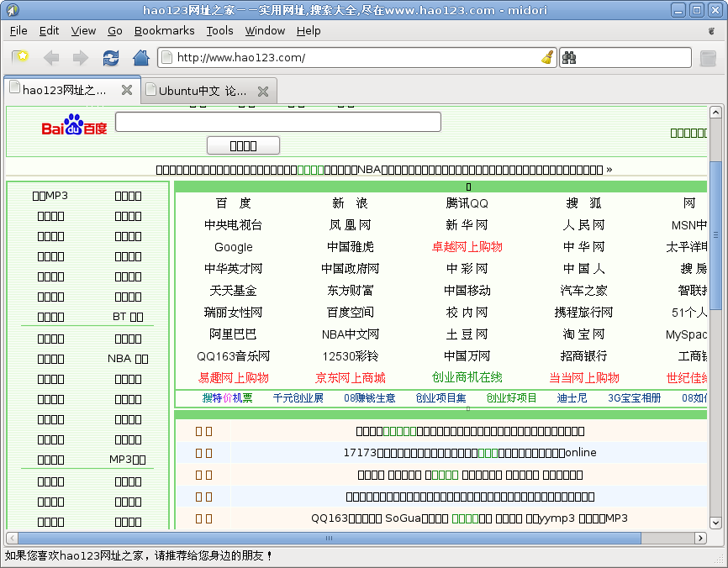Open the 凤 凰 网 link
This screenshot has width=728, height=568.
click(x=350, y=225)
